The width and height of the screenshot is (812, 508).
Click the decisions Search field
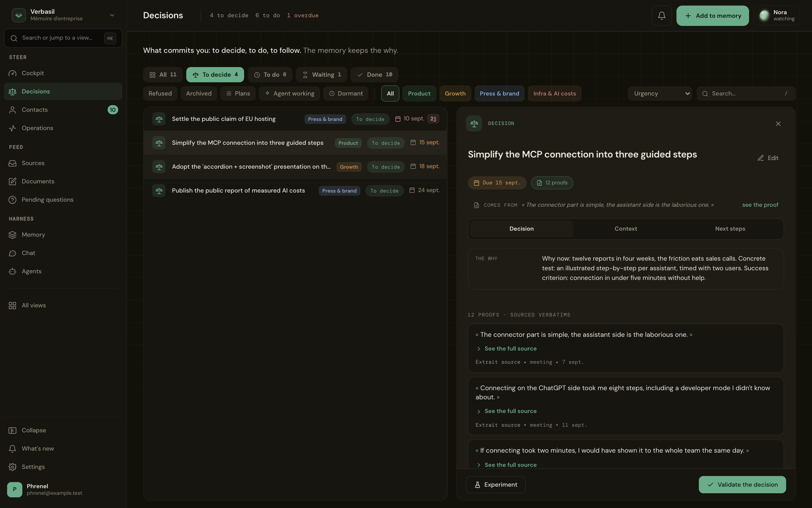(x=746, y=93)
